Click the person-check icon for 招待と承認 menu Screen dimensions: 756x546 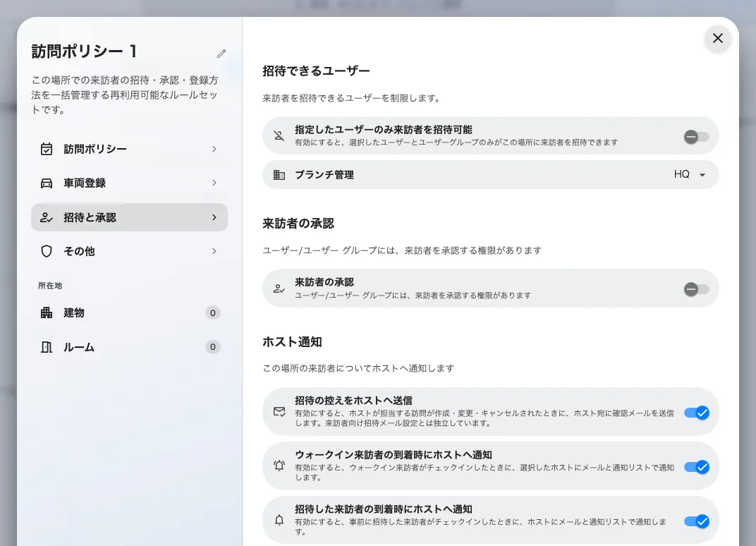tap(47, 217)
